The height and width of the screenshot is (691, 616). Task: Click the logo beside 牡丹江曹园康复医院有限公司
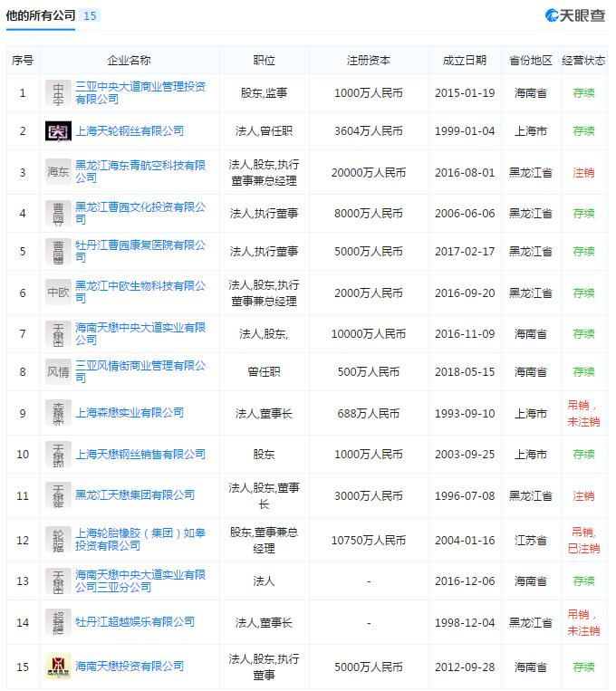(58, 251)
